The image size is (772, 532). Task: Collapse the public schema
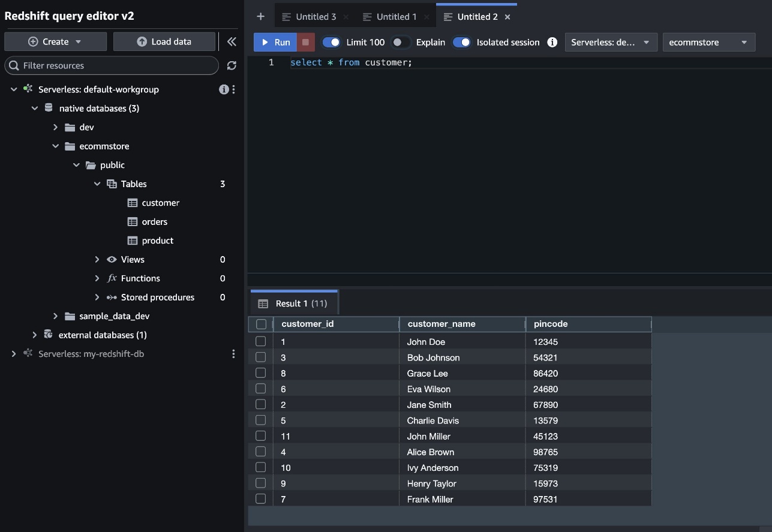pyautogui.click(x=76, y=165)
